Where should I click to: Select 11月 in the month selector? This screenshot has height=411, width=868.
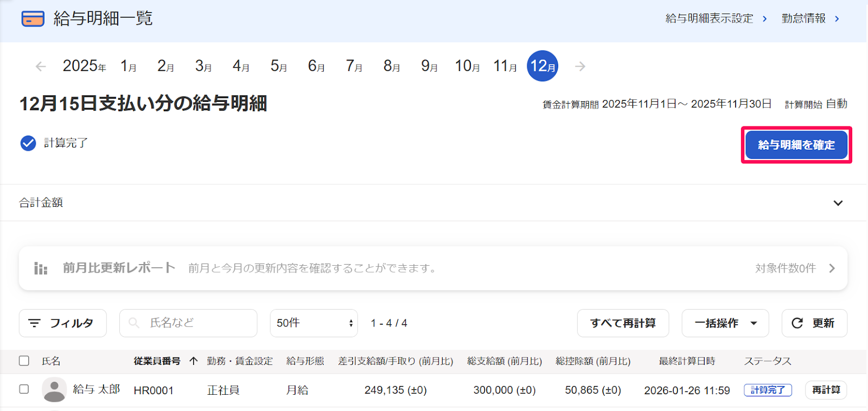[x=505, y=66]
